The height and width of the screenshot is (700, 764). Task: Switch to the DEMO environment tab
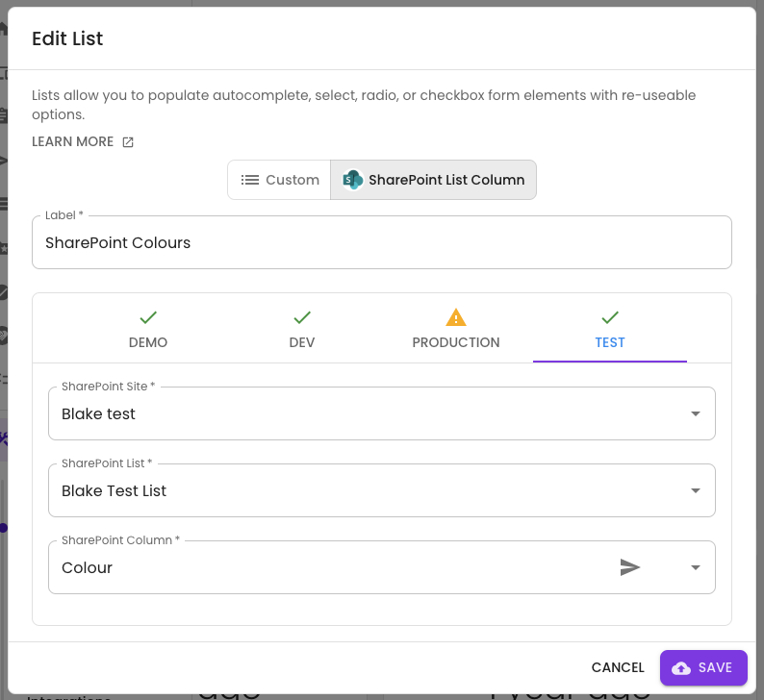pos(148,329)
